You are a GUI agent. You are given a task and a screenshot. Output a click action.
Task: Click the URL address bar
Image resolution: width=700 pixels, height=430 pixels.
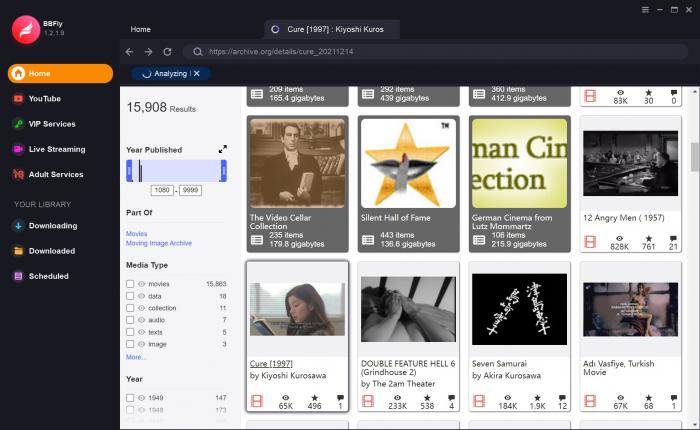[x=435, y=52]
